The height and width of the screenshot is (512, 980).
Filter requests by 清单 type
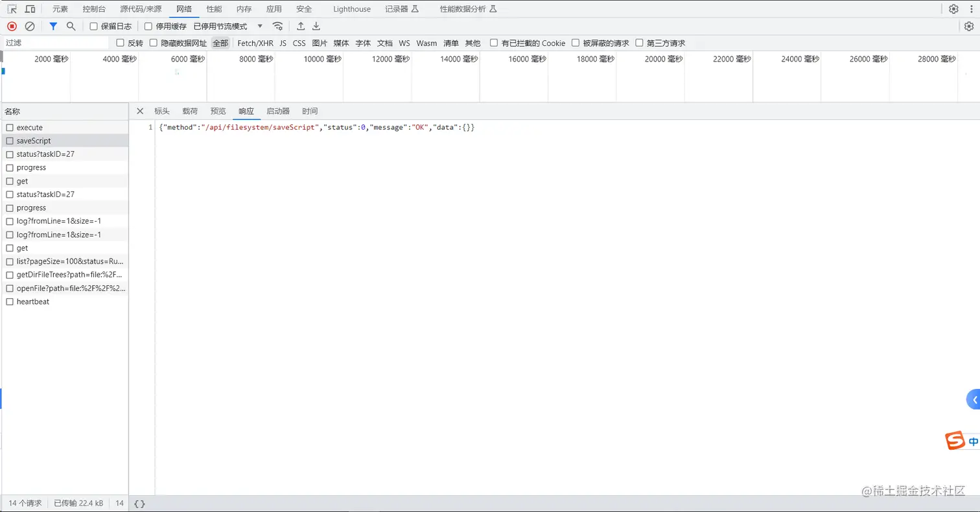point(451,43)
